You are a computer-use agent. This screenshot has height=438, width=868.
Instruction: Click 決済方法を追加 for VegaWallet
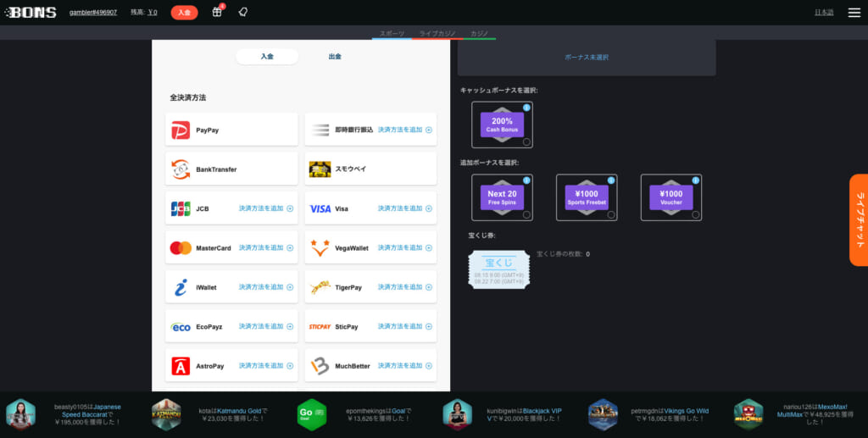pos(405,247)
